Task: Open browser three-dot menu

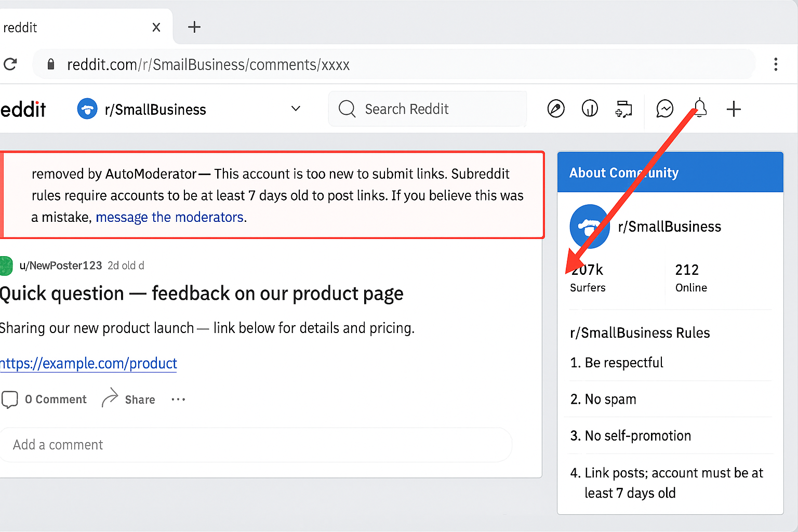Action: [x=776, y=64]
